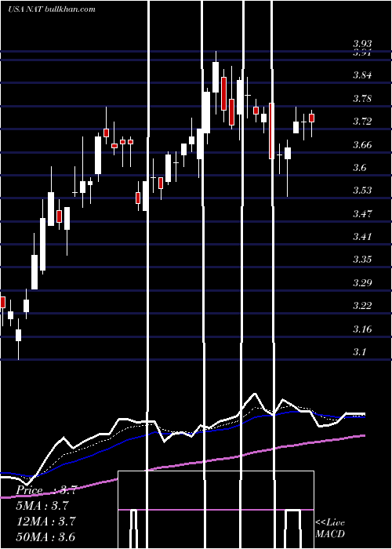Screen dimensions: 392x549
Task: Click the 3.1 price axis label
Action: (360, 352)
